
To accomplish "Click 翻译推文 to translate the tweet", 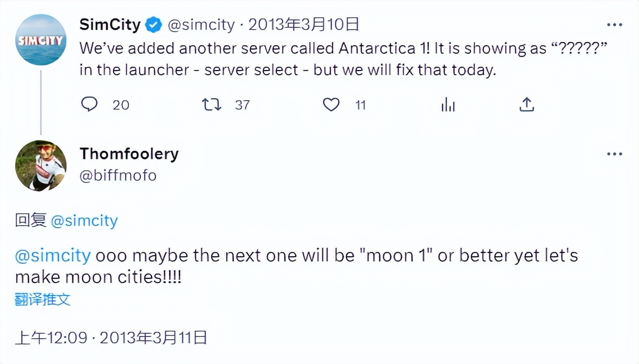I will coord(43,300).
